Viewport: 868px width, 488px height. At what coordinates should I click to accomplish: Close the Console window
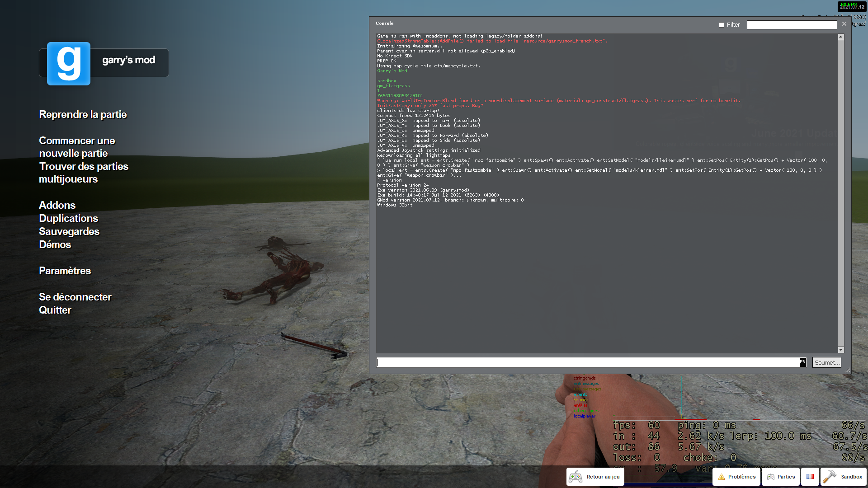click(844, 24)
